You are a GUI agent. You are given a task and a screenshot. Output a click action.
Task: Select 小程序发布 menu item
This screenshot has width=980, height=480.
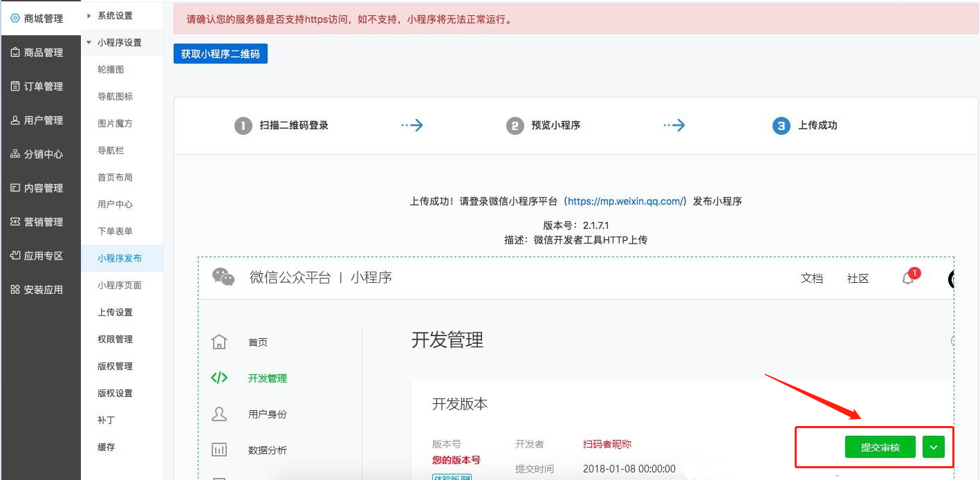tap(120, 258)
